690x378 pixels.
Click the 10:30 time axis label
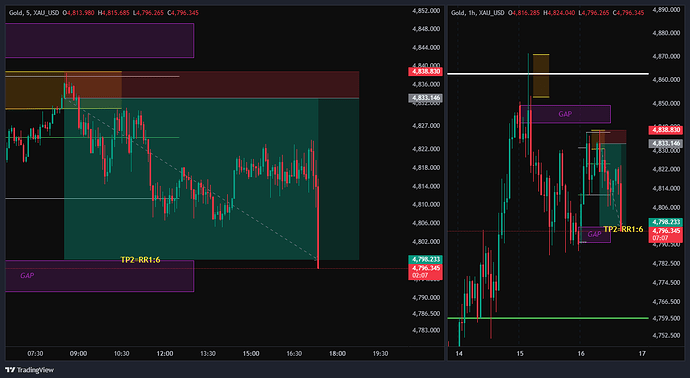[121, 353]
